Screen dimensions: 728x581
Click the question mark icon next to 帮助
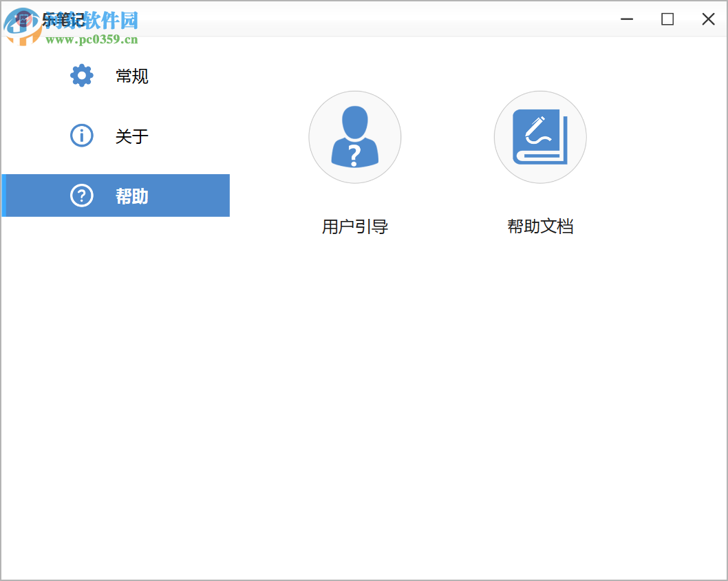tap(81, 196)
